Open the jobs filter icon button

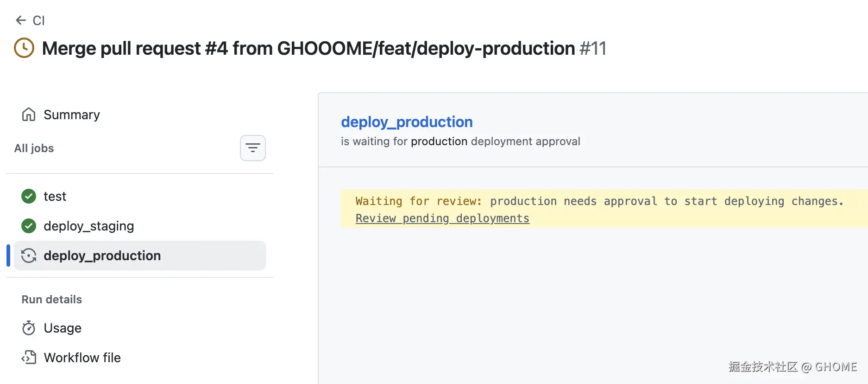[x=253, y=148]
